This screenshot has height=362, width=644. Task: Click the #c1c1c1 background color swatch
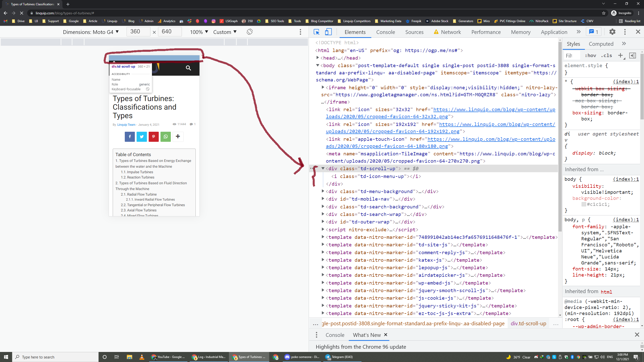coord(584,204)
